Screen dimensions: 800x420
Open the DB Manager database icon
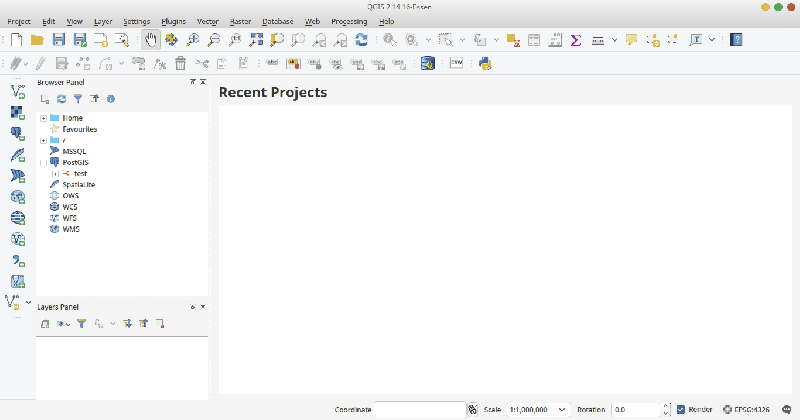pos(428,63)
